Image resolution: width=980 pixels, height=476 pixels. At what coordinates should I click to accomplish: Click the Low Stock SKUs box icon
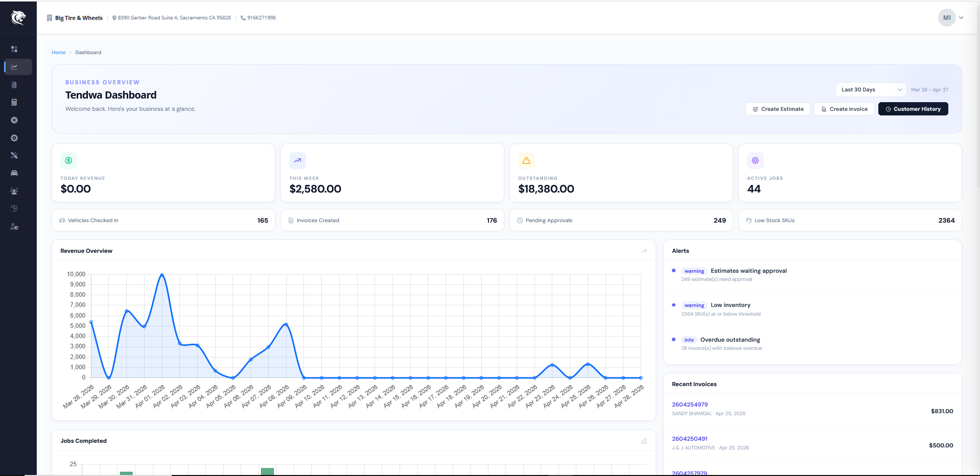click(749, 221)
